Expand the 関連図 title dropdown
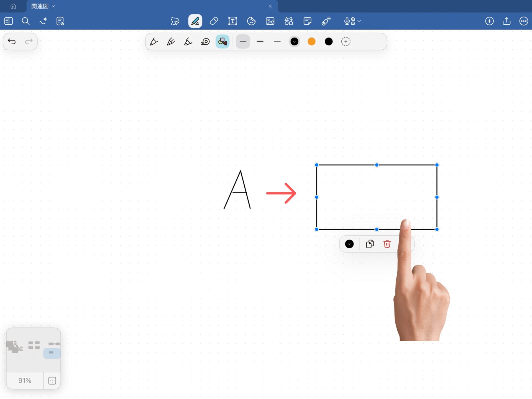Image resolution: width=532 pixels, height=399 pixels. point(53,6)
